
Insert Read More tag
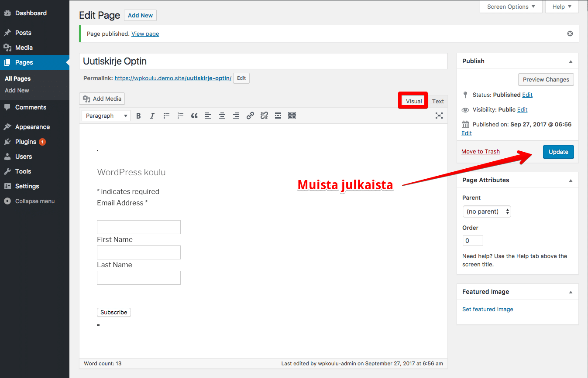[278, 116]
